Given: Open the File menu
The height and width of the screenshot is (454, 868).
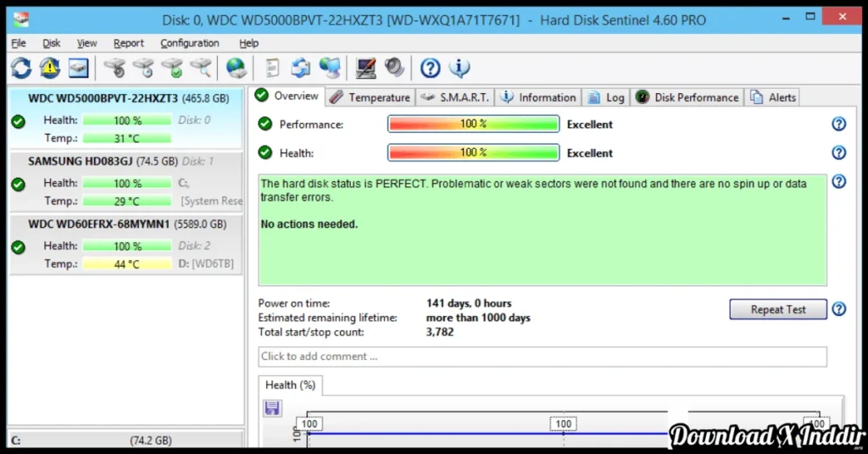Looking at the screenshot, I should point(19,43).
